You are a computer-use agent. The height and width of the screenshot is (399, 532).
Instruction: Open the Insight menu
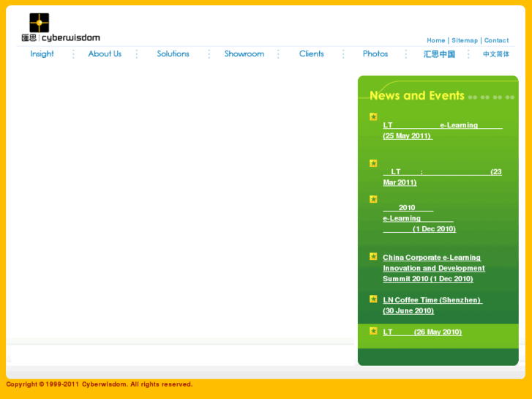[42, 53]
